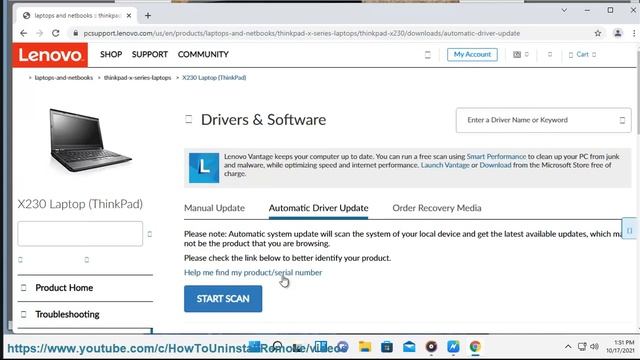Image resolution: width=640 pixels, height=360 pixels.
Task: Switch to the Manual Update tab
Action: [x=214, y=208]
